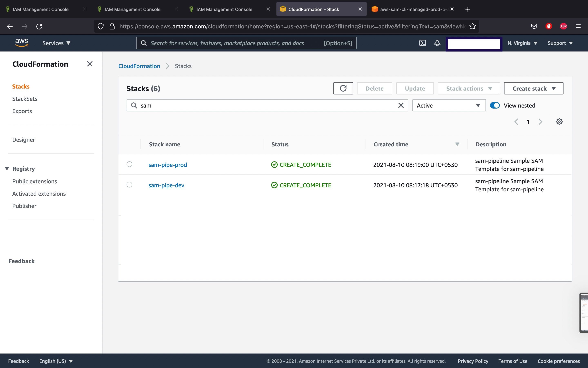Select the sam-pipe-dev radio button

[x=129, y=185]
